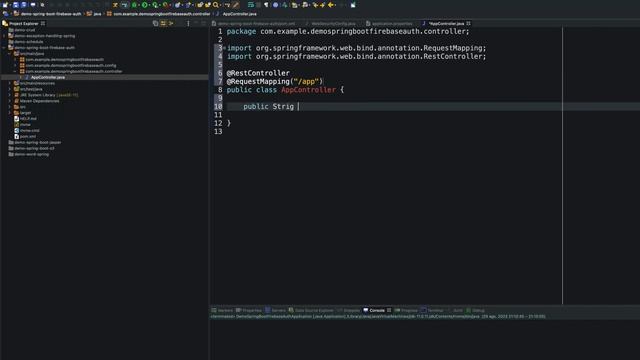Select AppController.java in Project Explorer

click(x=48, y=77)
